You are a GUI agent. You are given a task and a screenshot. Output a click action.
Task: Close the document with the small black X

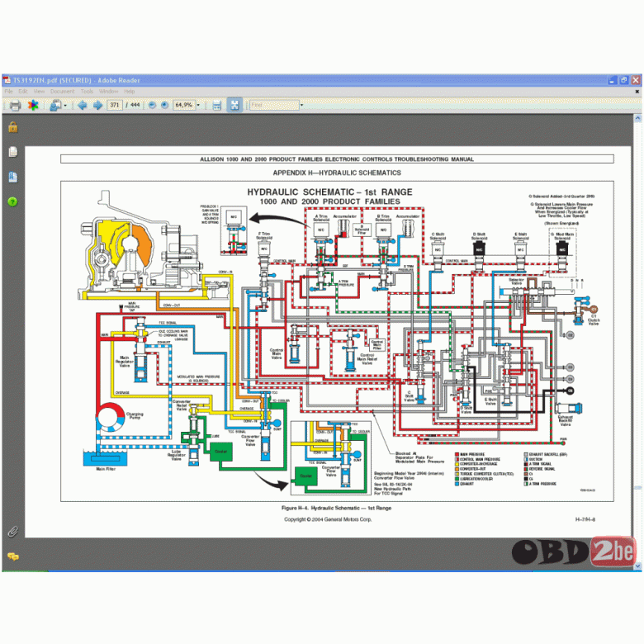pos(637,92)
